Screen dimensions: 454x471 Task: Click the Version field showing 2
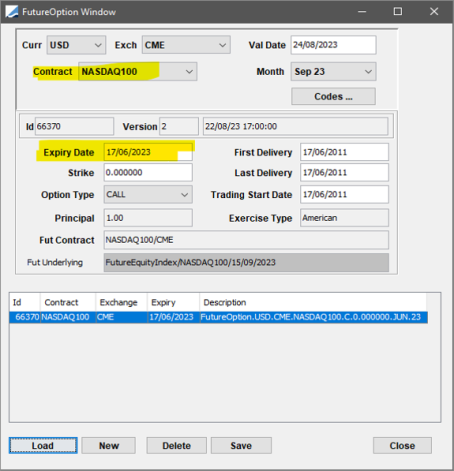point(179,126)
